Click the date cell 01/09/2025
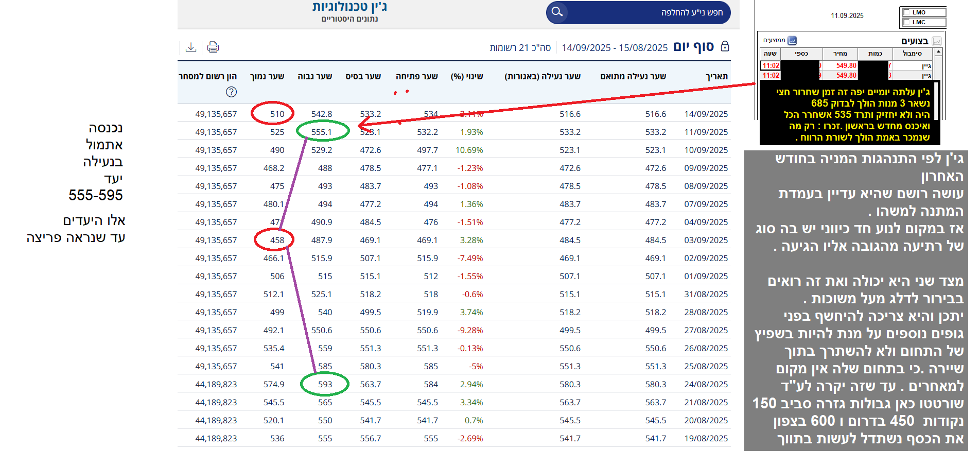The width and height of the screenshot is (980, 465). tap(706, 276)
